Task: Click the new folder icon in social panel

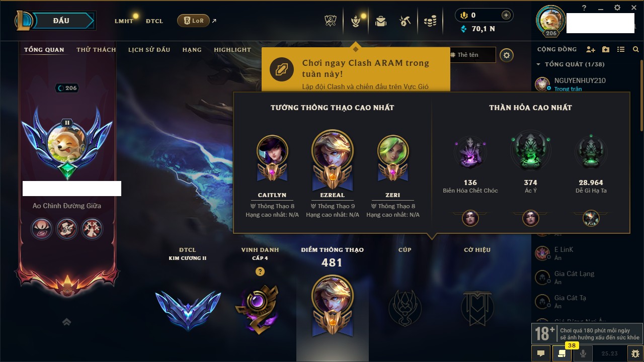Action: [606, 49]
